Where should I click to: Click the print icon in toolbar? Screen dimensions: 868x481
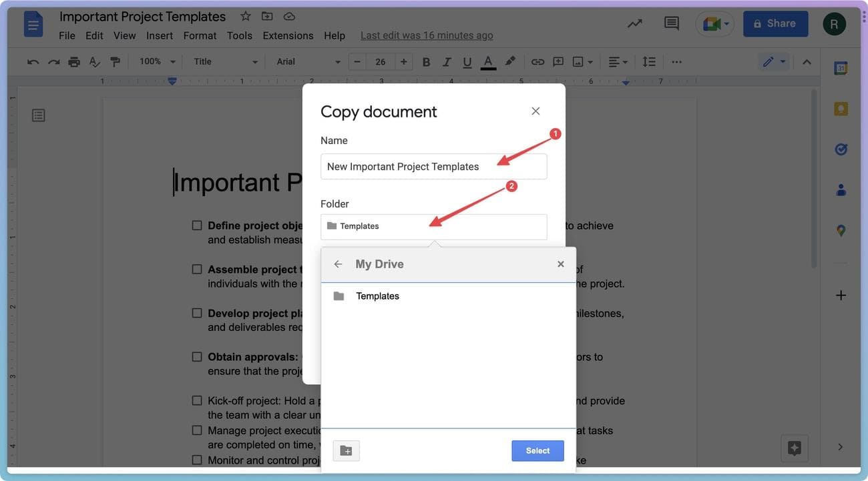[x=74, y=62]
